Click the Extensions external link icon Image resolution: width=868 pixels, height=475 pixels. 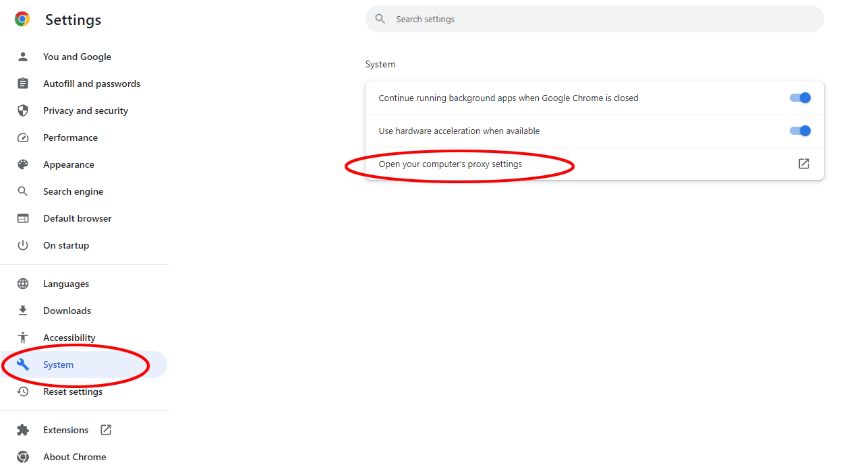click(105, 429)
